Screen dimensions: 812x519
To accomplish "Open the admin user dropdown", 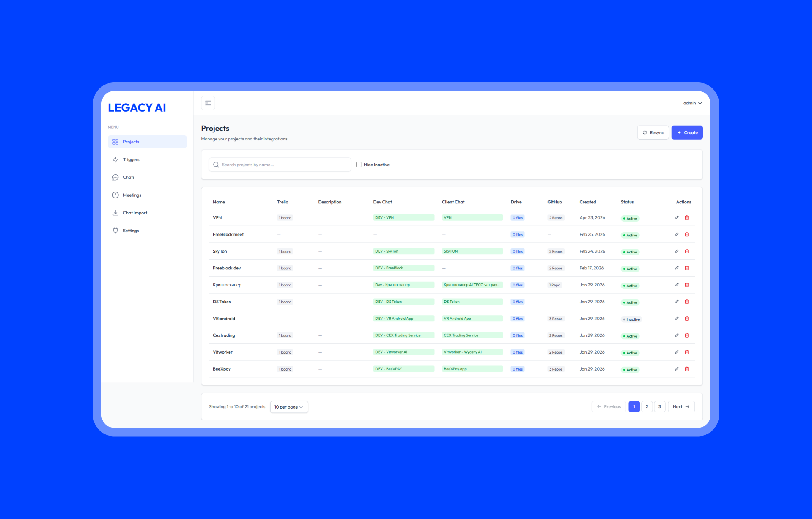I will 692,103.
